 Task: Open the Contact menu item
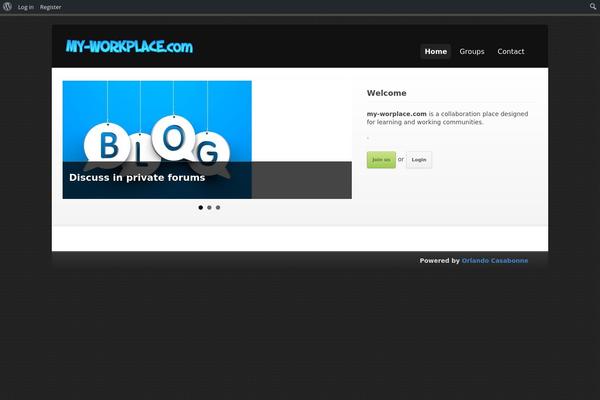point(511,51)
